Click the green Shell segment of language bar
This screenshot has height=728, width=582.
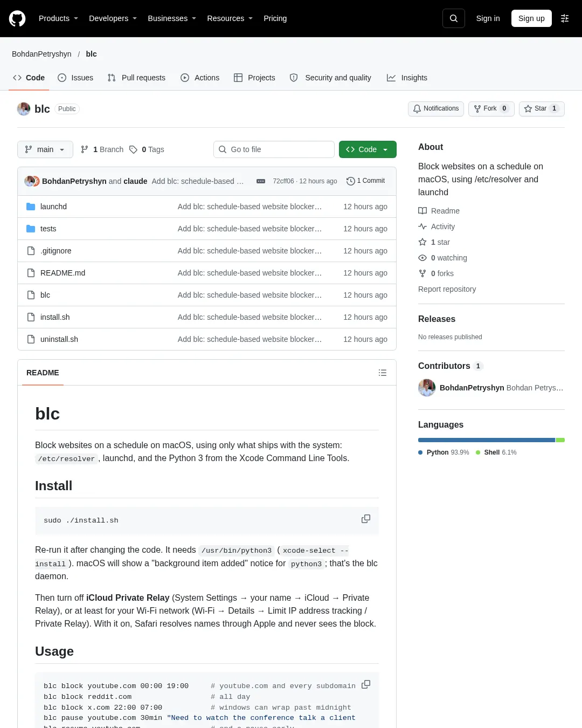(x=560, y=440)
